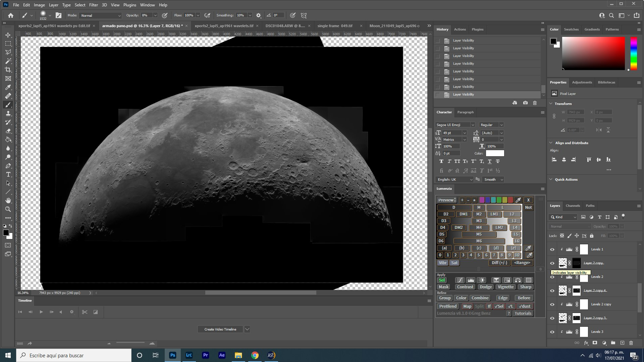Image resolution: width=644 pixels, height=362 pixels.
Task: Add layer mask at bottom of Layers panel
Action: tap(595, 343)
